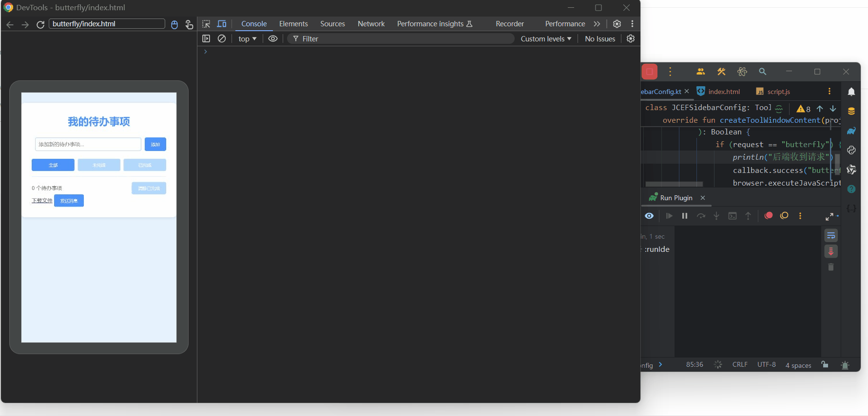This screenshot has height=416, width=868.
Task: Reload the butterfly/index.html page in DevTools
Action: [x=40, y=24]
